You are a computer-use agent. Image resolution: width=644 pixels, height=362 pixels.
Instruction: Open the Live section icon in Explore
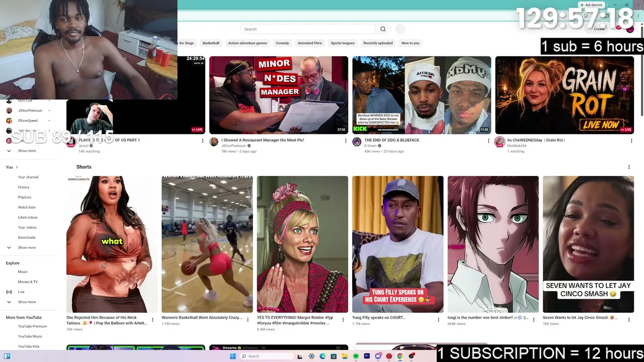(x=9, y=292)
